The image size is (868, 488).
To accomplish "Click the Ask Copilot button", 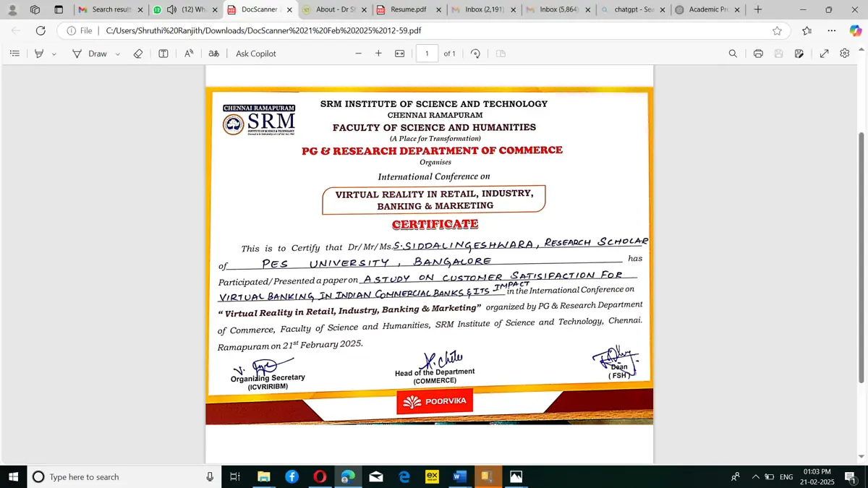I will coord(256,53).
